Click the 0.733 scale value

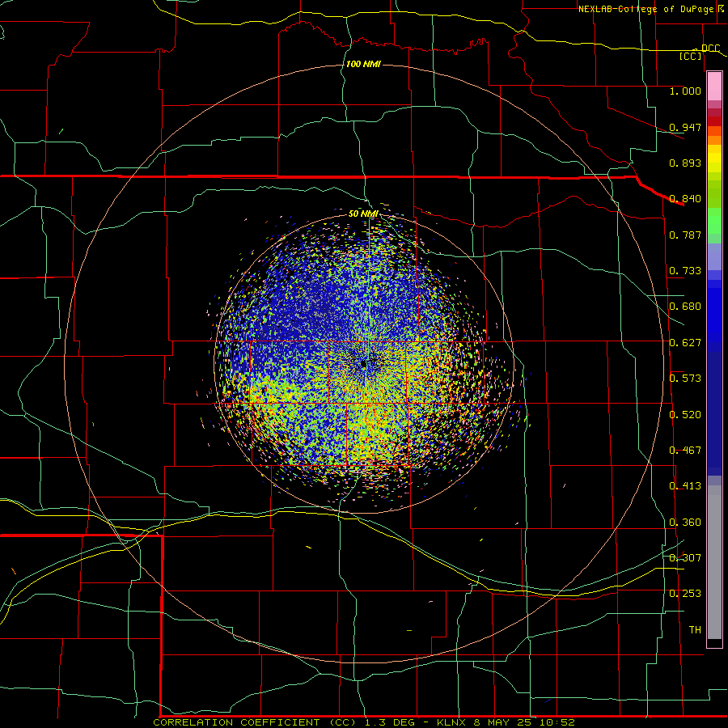pyautogui.click(x=685, y=270)
